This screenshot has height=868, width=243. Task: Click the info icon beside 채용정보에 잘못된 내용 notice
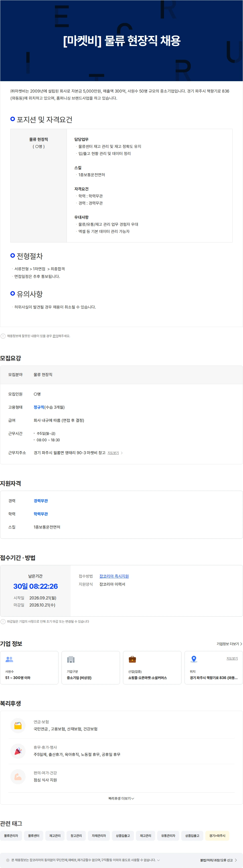click(3, 336)
